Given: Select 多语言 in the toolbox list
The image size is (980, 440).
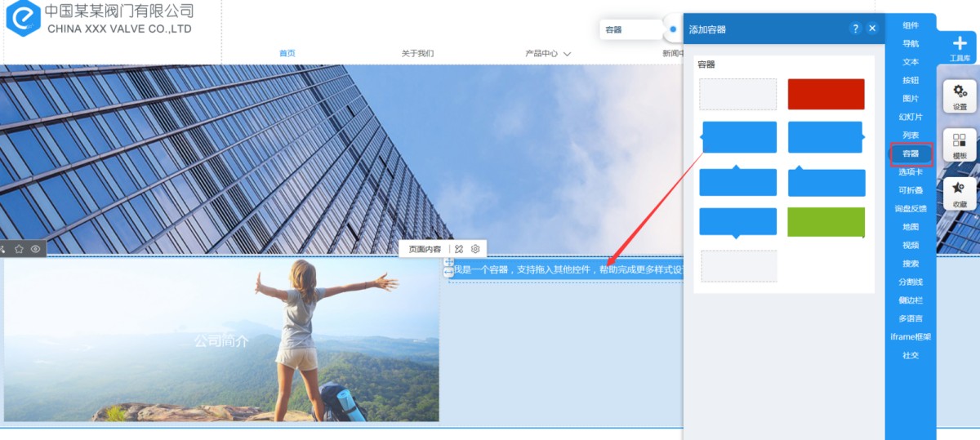Looking at the screenshot, I should pos(911,318).
